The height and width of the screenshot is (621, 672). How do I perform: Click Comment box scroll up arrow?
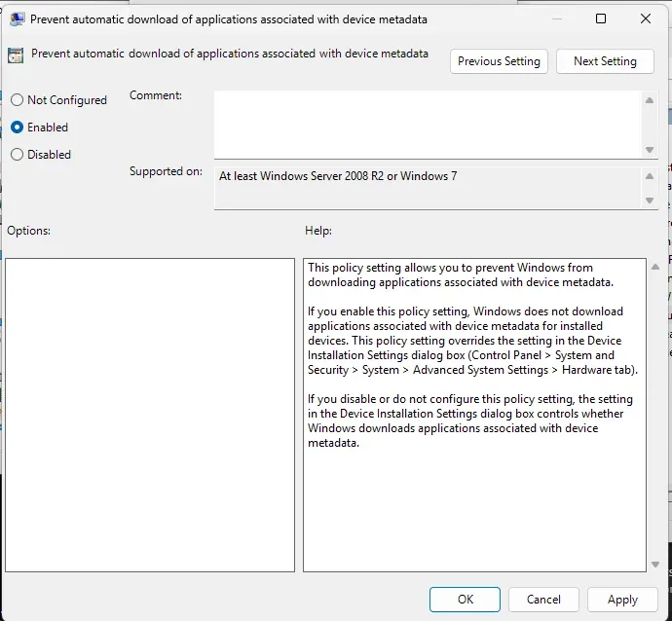650,100
